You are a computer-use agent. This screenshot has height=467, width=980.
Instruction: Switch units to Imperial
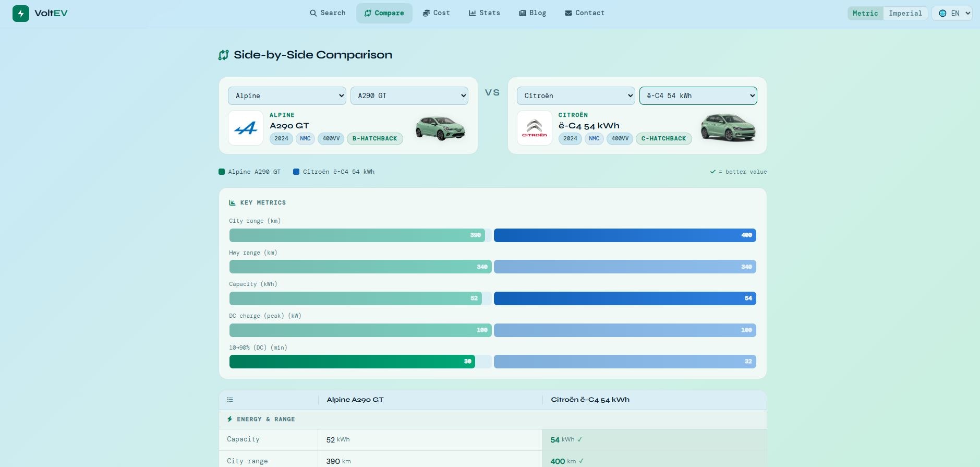905,14
